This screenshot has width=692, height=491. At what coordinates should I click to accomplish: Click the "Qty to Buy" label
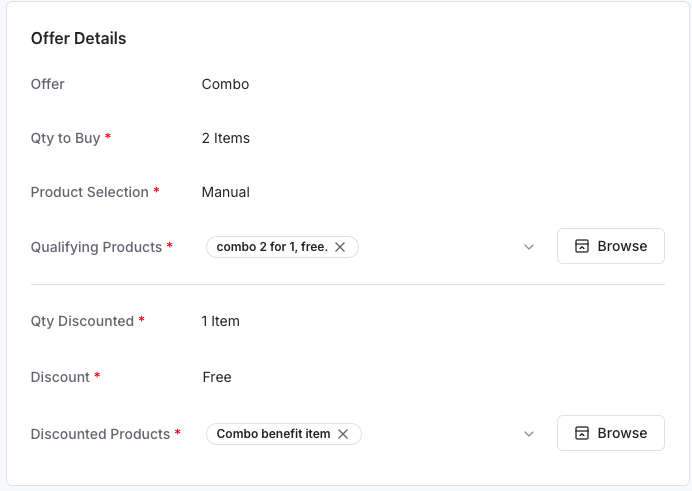[x=66, y=138]
